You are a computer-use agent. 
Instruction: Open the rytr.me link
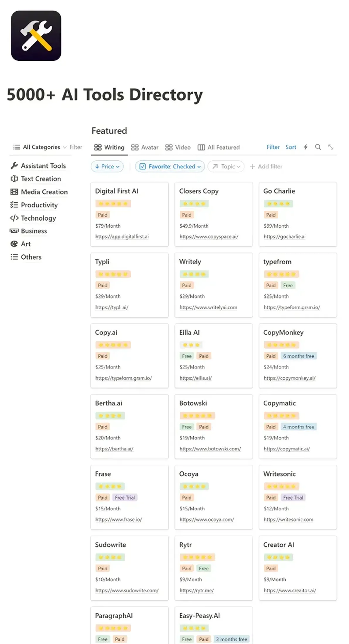pyautogui.click(x=196, y=590)
